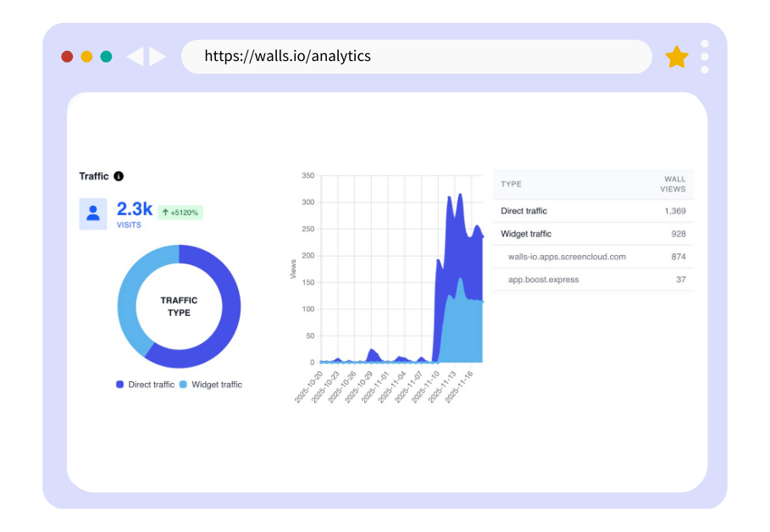Click the Traffic info icon
This screenshot has height=532, width=770.
118,176
